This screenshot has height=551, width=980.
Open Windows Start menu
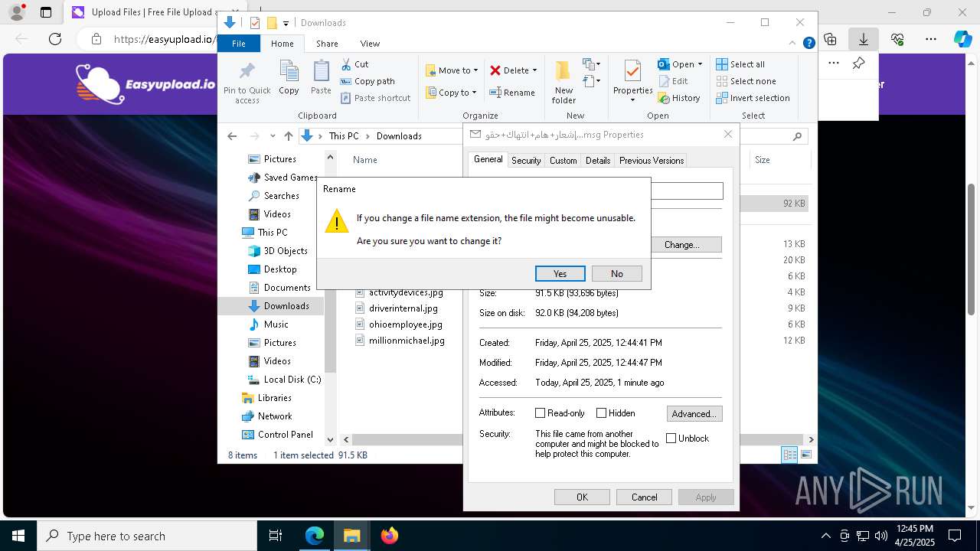pyautogui.click(x=18, y=536)
